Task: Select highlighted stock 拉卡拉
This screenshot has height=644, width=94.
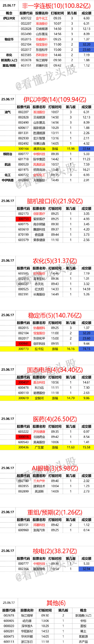Action: 39,349
